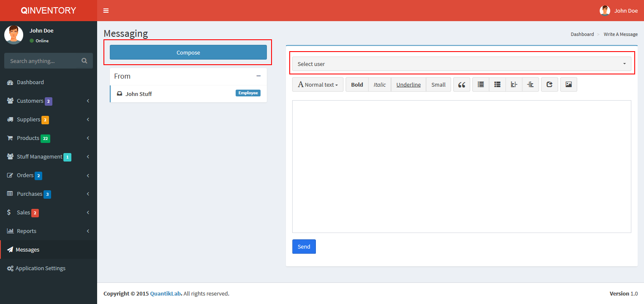Toggle Italic formatting
644x304 pixels.
[380, 85]
